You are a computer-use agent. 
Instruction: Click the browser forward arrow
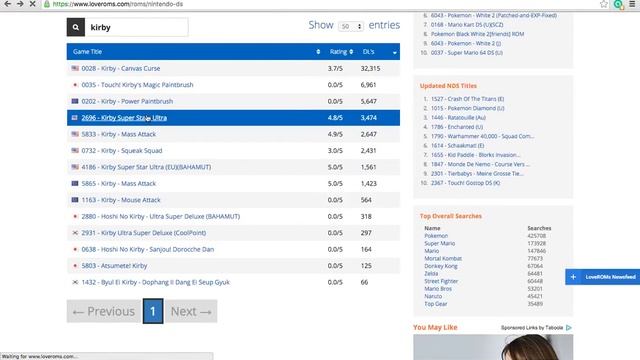pos(20,4)
